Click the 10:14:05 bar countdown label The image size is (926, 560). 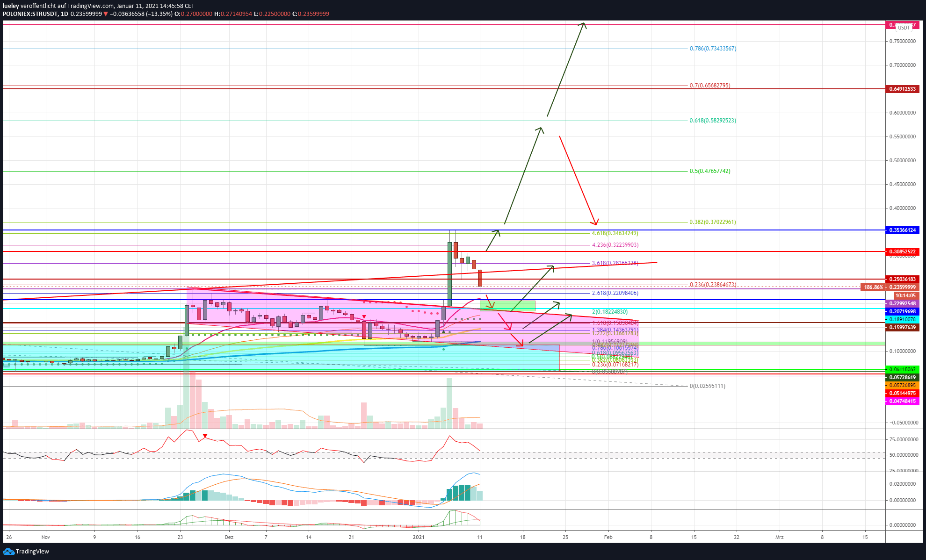(x=905, y=295)
